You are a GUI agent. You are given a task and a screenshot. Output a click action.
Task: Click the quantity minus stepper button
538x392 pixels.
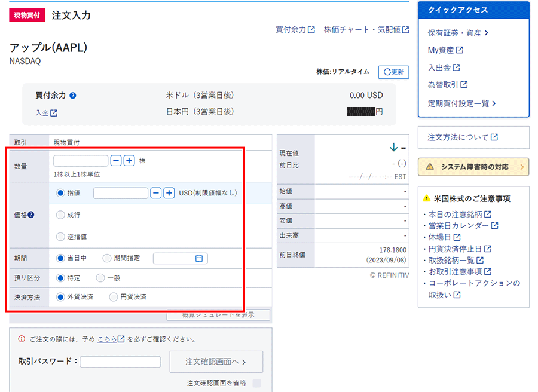[x=116, y=160]
